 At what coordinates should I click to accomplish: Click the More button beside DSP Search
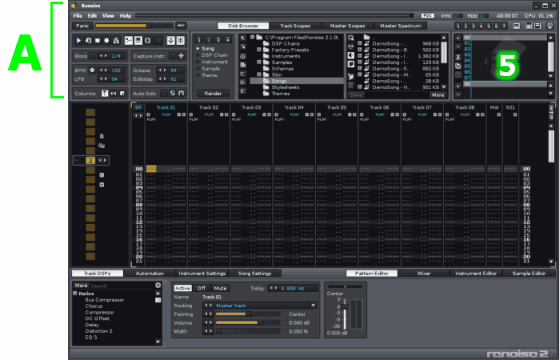point(81,285)
